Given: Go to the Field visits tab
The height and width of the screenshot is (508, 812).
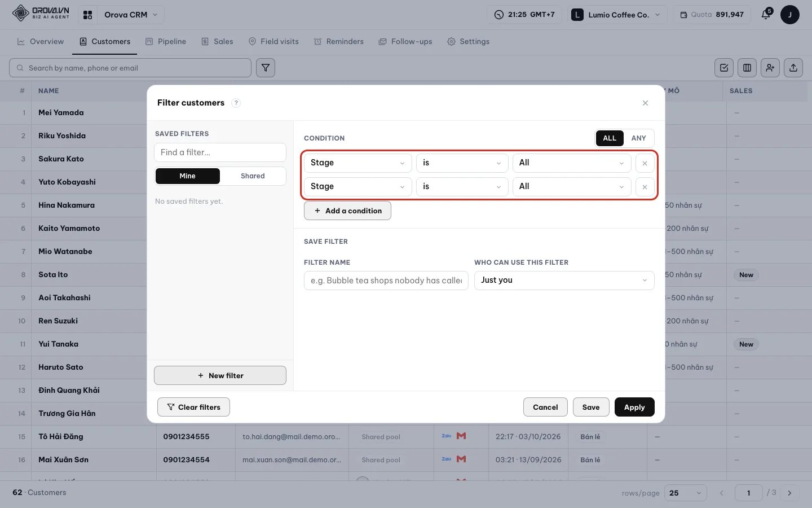Looking at the screenshot, I should click(x=273, y=41).
